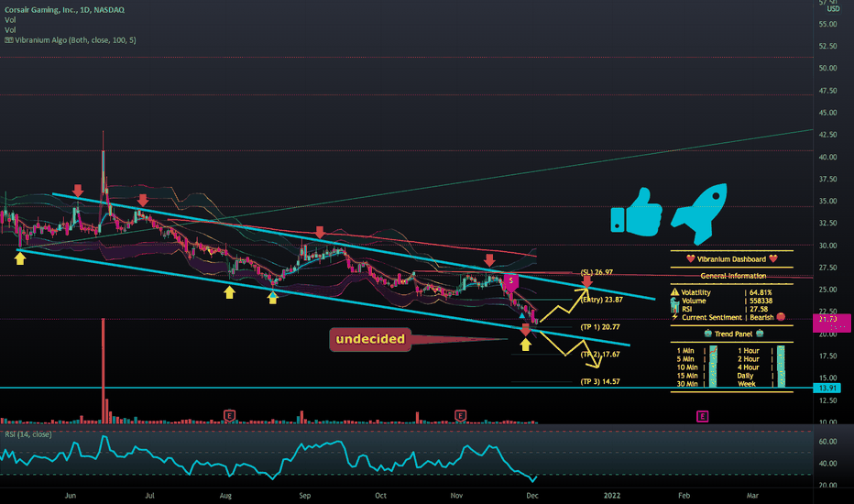The width and height of the screenshot is (854, 504).
Task: Click the lightning icon beside Current Sentiment
Action: [x=674, y=316]
